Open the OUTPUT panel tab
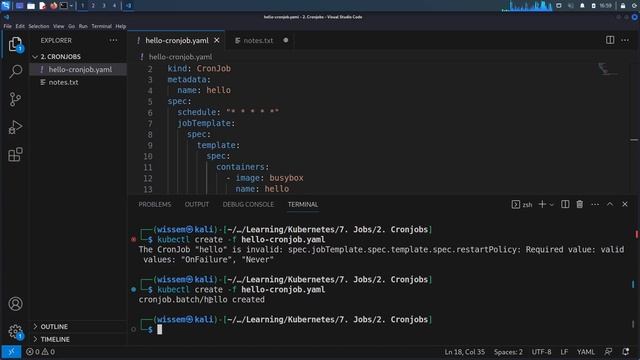The width and height of the screenshot is (640, 360). click(x=197, y=204)
